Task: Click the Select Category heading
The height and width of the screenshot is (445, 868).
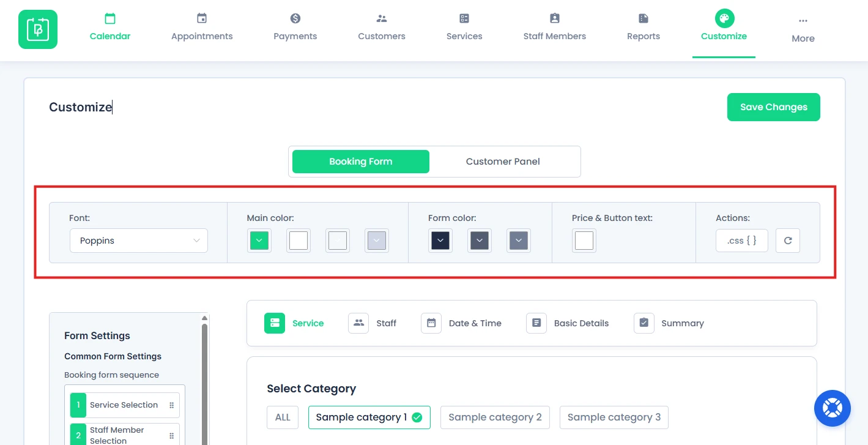Action: [x=311, y=389]
